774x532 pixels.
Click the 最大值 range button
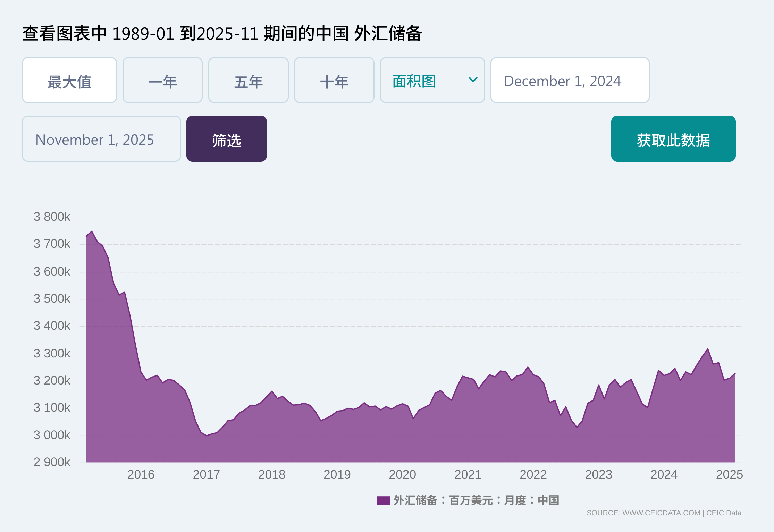point(69,81)
